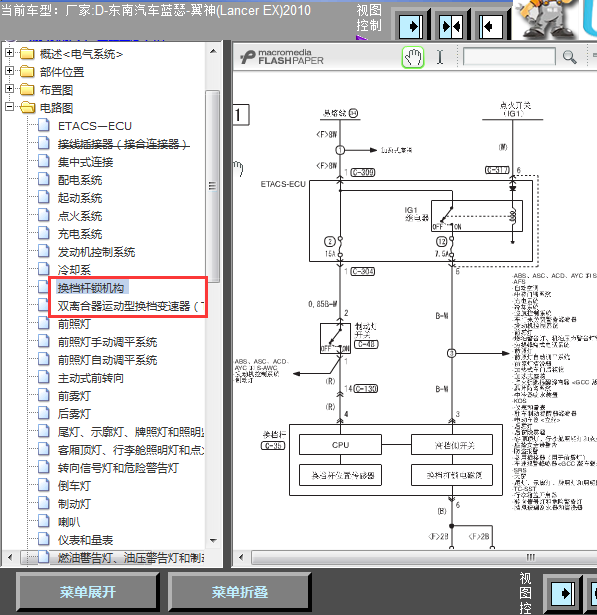Select the 换档杆锁机构 entry
This screenshot has width=597, height=615.
coord(91,288)
